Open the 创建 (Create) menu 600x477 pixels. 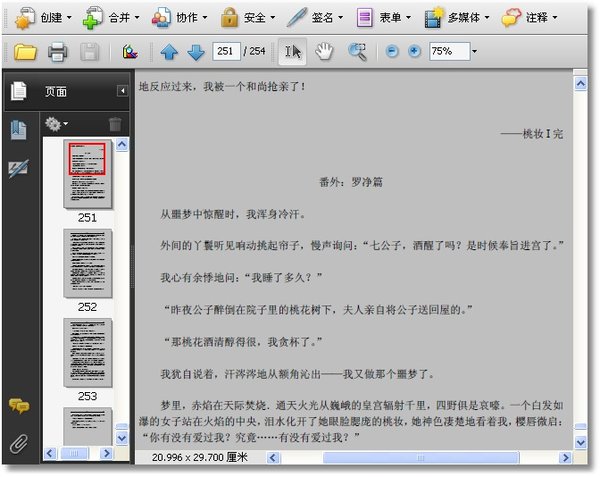tap(43, 18)
